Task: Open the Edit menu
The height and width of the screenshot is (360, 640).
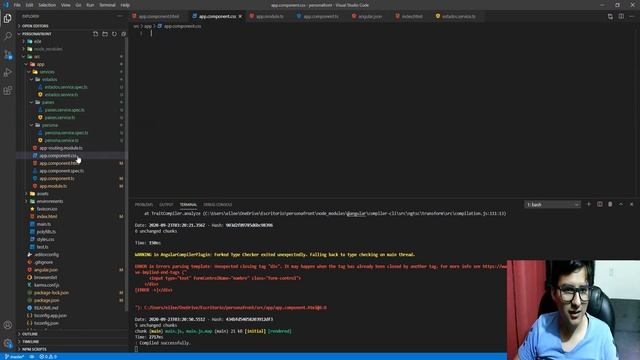Action: coord(29,5)
